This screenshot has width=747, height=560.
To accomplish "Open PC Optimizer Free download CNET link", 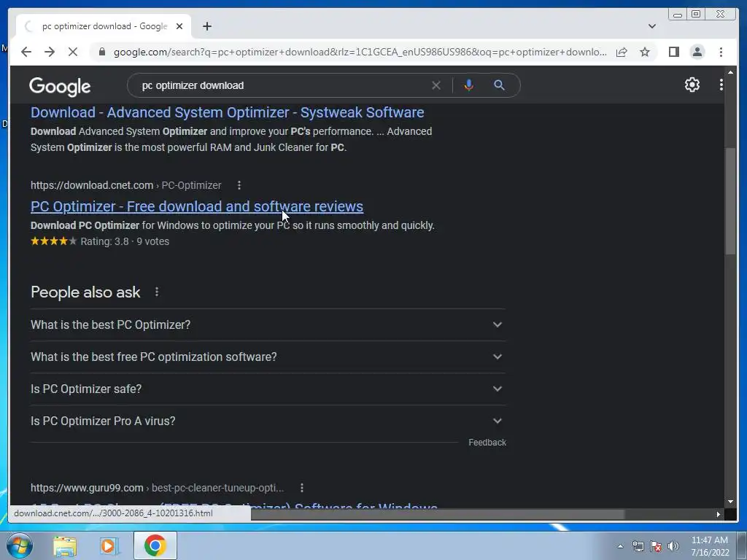I will [x=197, y=206].
